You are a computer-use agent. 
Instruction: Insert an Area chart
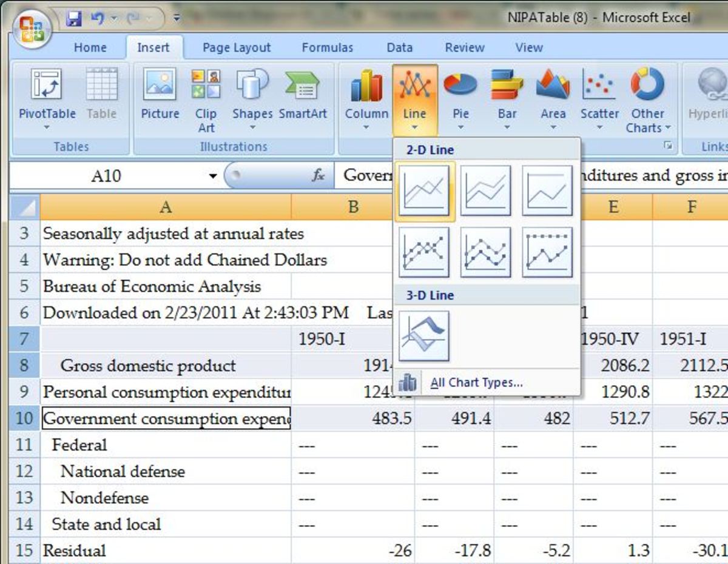[553, 97]
